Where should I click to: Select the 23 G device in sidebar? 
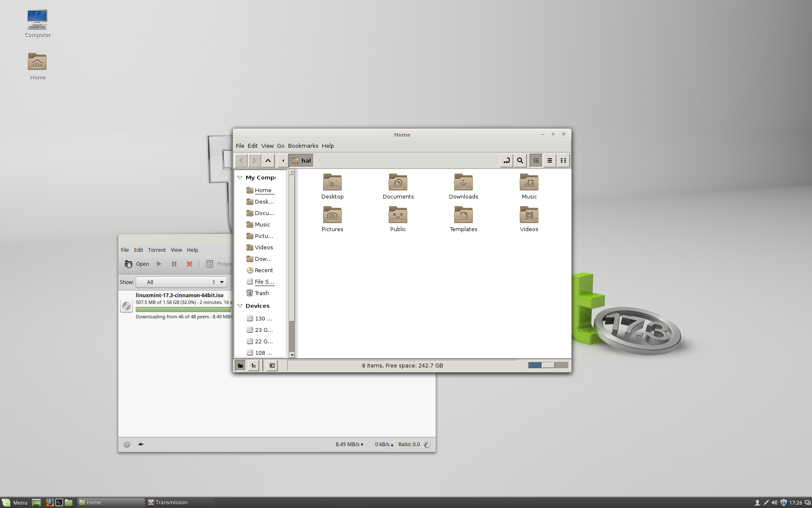point(259,330)
